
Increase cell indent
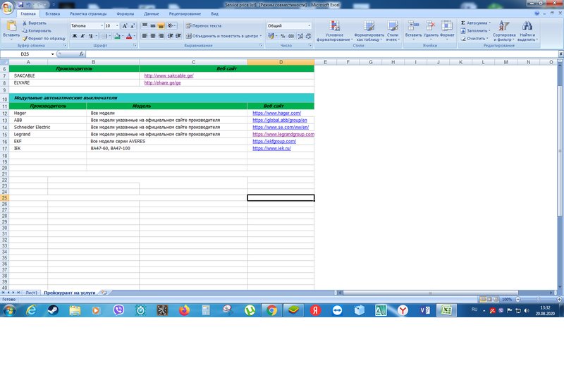click(178, 36)
